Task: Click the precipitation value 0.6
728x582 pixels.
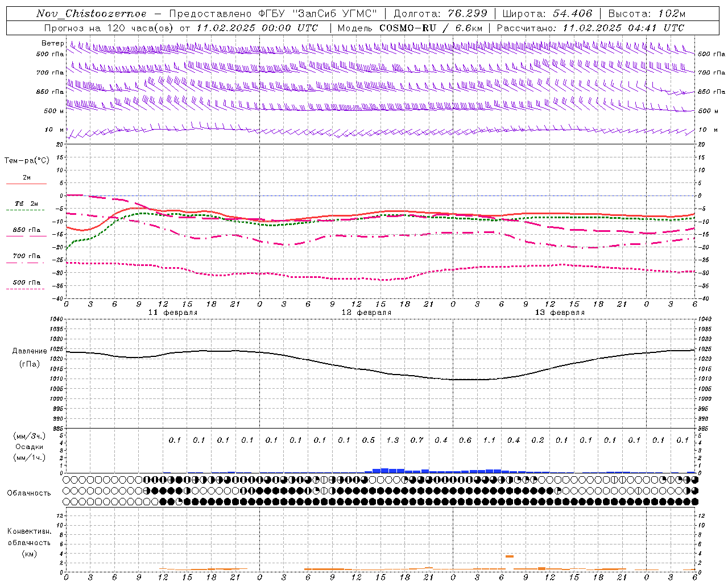Action: 465,440
